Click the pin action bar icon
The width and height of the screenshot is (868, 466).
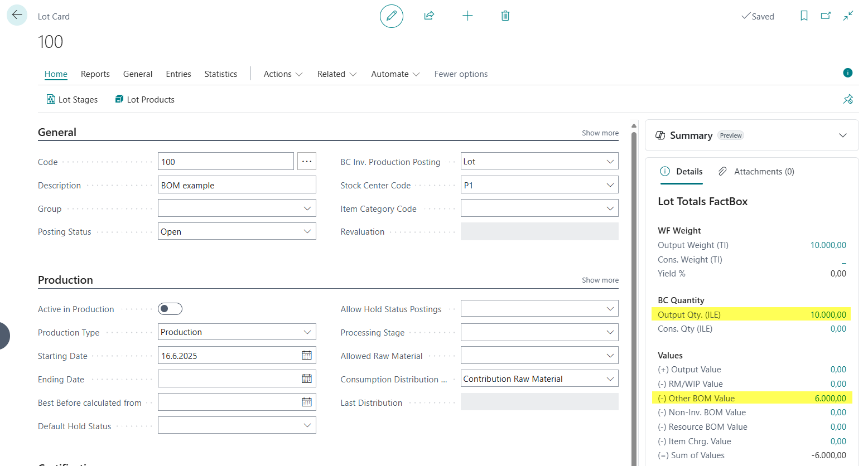pos(848,99)
